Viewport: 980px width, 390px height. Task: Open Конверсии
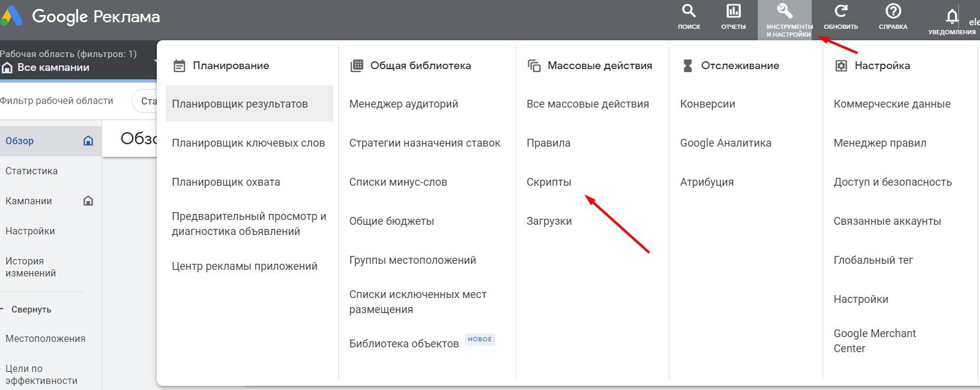pos(708,104)
